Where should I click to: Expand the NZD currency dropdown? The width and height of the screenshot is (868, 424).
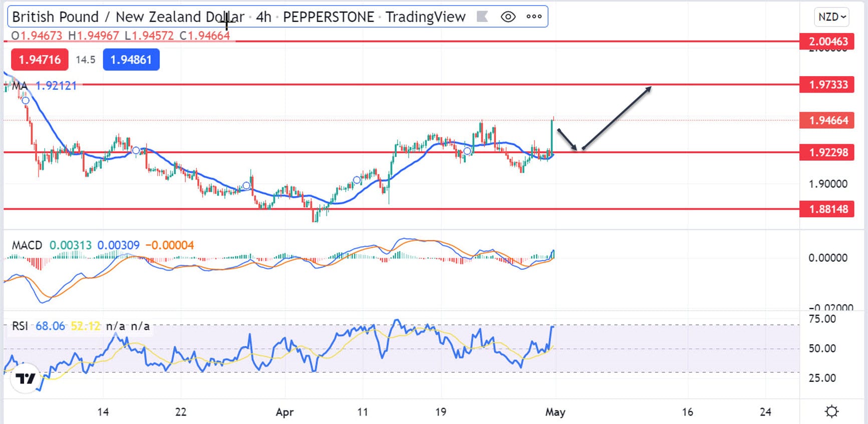tap(831, 17)
